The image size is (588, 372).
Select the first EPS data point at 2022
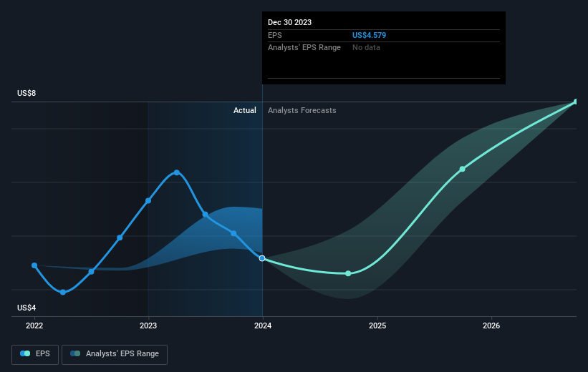34,265
